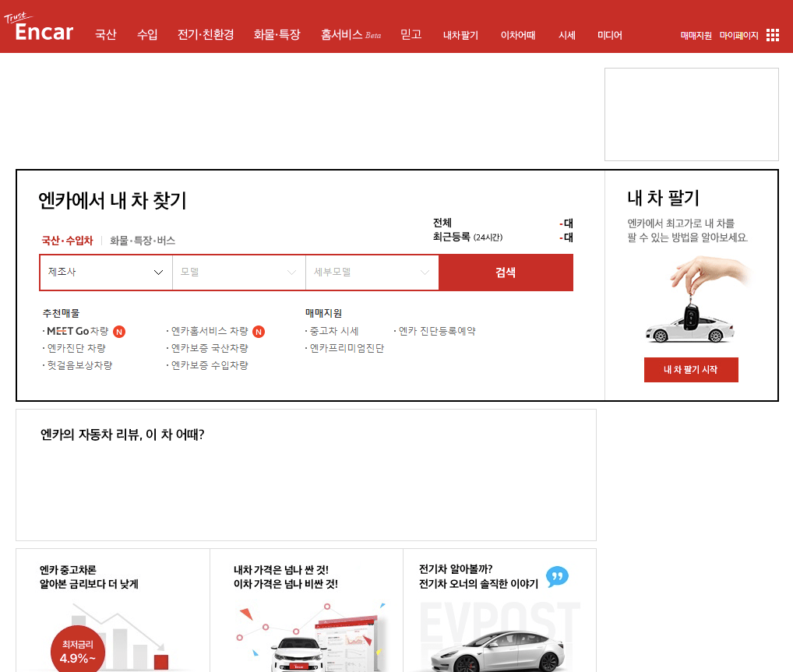Image resolution: width=793 pixels, height=672 pixels.
Task: Click the 내 차 팔기 side panel heading
Action: (x=663, y=198)
